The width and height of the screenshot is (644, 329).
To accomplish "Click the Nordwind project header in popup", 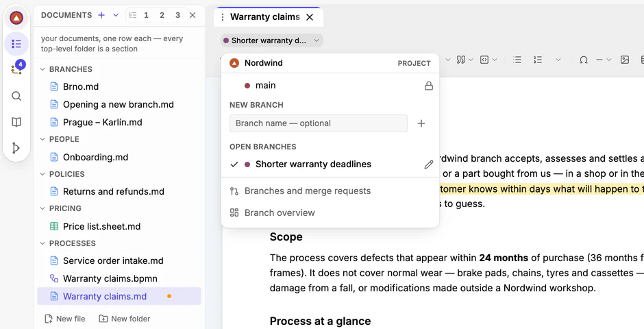I will point(330,63).
